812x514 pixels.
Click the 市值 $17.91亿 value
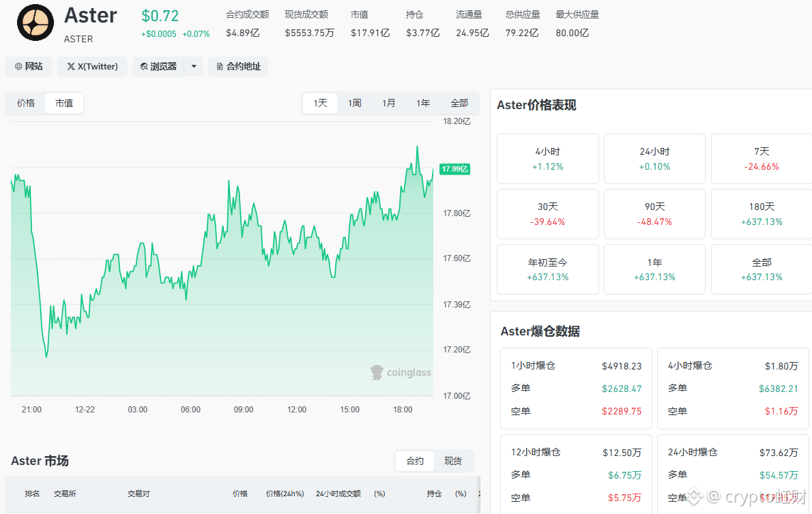pyautogui.click(x=371, y=33)
